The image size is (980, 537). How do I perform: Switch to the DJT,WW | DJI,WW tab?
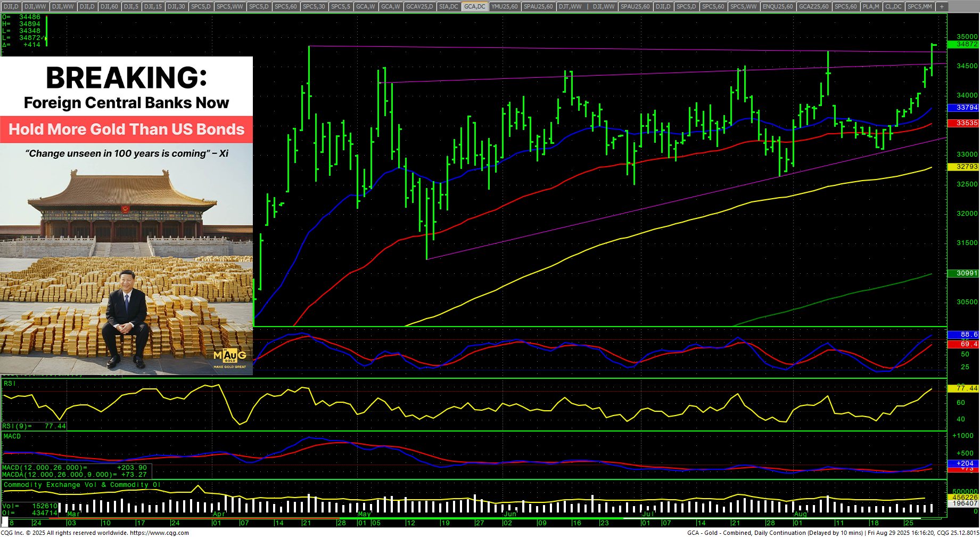coord(587,6)
